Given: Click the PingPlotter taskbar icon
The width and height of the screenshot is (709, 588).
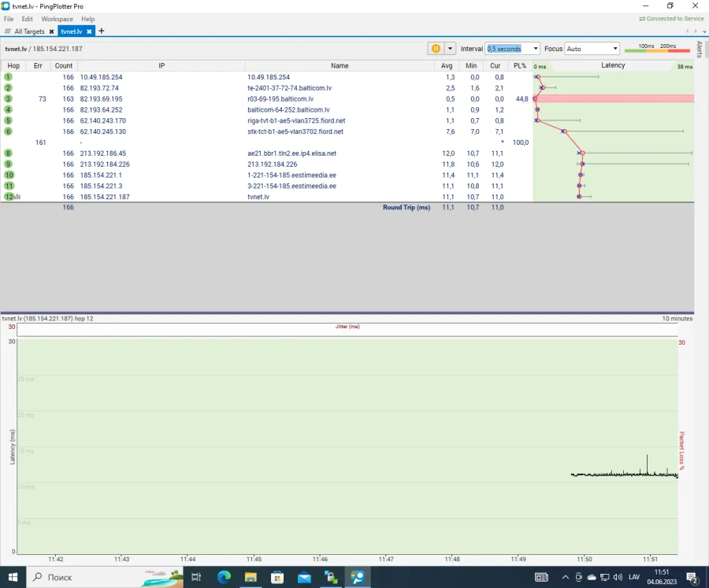Looking at the screenshot, I should (x=358, y=577).
